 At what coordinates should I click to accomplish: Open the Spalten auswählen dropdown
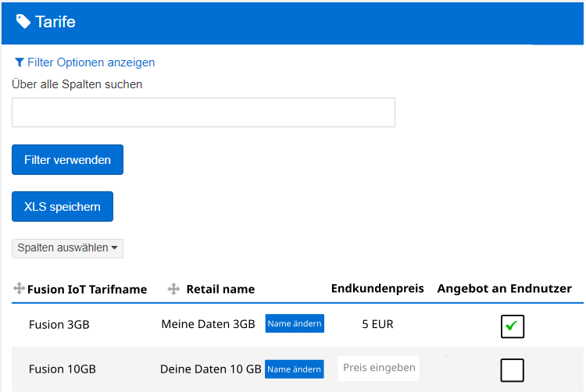(67, 248)
